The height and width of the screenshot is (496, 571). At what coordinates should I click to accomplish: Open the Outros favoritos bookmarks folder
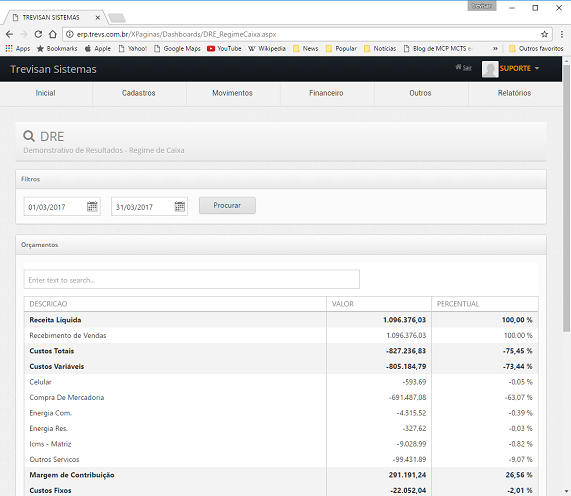536,48
